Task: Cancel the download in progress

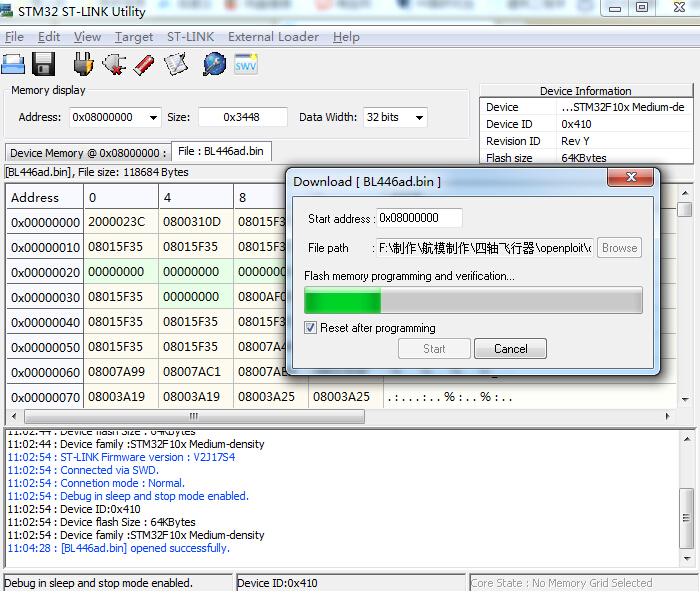Action: (510, 349)
